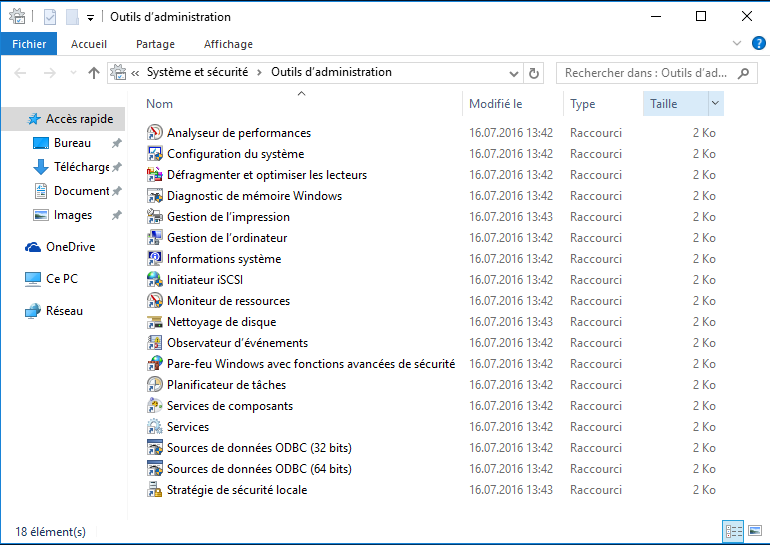Click the refresh icon beside address bar

coord(534,73)
